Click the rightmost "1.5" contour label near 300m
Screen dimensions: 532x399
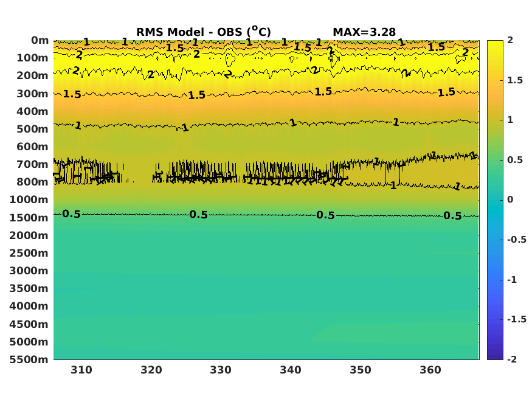[446, 92]
